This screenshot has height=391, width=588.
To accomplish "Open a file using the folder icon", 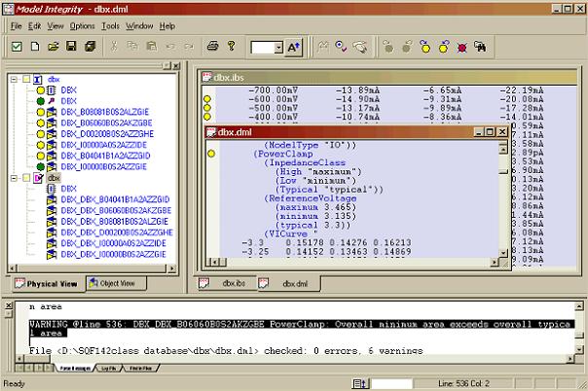I will point(54,47).
